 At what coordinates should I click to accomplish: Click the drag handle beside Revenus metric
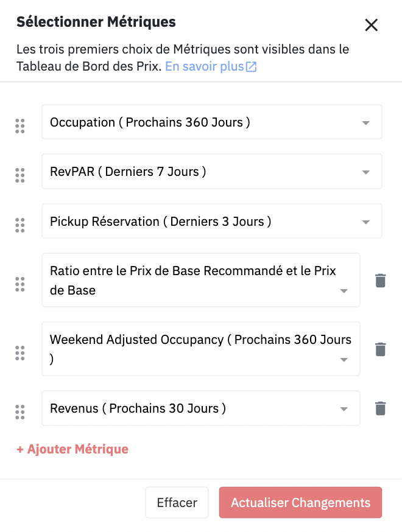click(x=20, y=412)
